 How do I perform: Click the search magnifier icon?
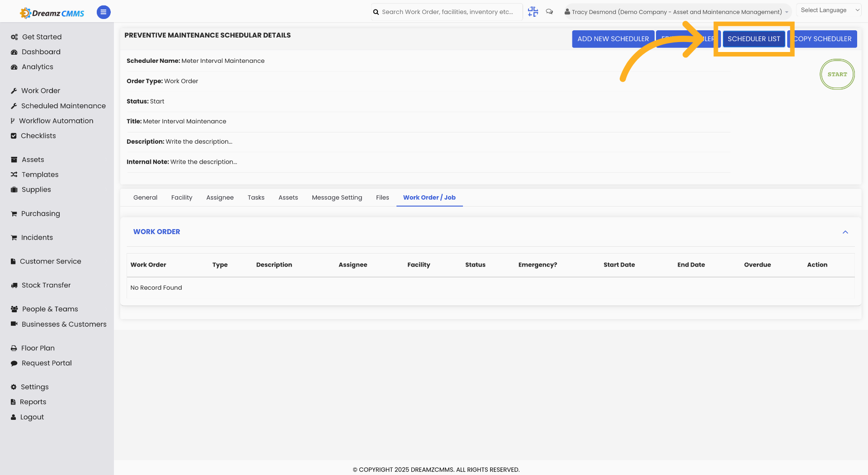[x=376, y=12]
